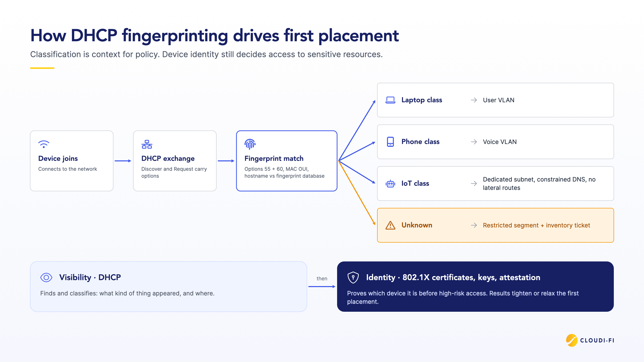The image size is (644, 362).
Task: Click "Restricted segment + inventory ticket" text
Action: (x=537, y=225)
